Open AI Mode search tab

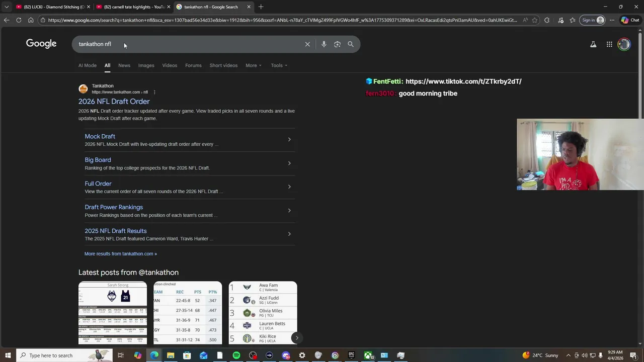point(88,65)
